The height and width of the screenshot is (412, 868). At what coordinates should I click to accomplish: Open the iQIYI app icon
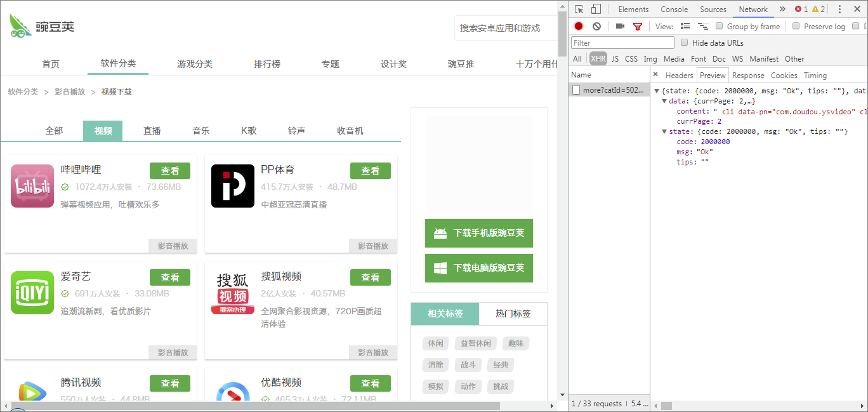(32, 293)
